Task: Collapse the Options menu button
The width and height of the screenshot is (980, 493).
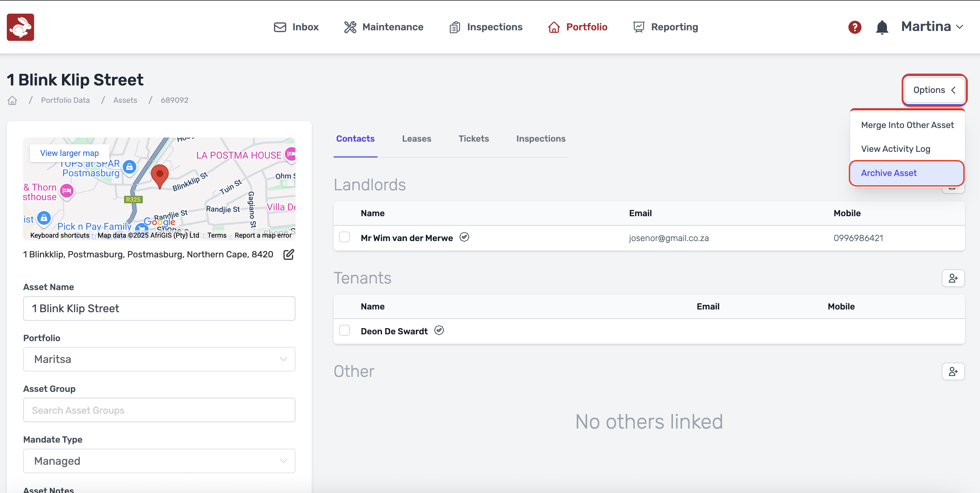Action: 934,90
